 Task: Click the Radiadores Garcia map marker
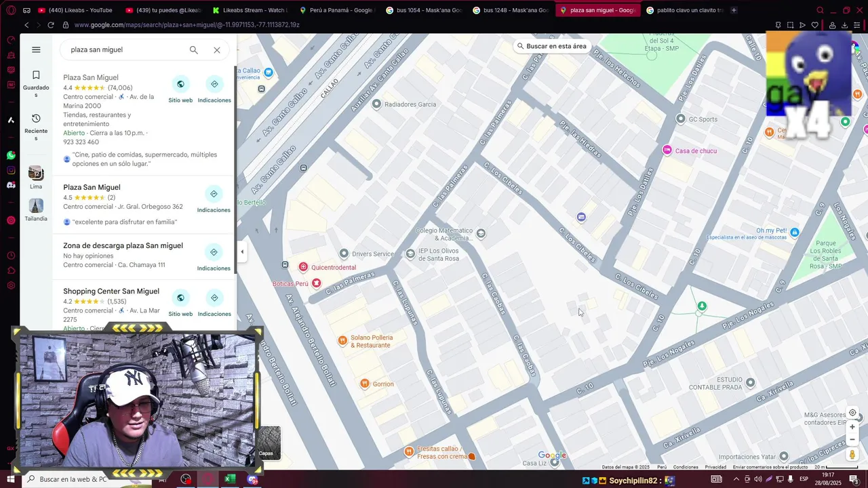377,104
